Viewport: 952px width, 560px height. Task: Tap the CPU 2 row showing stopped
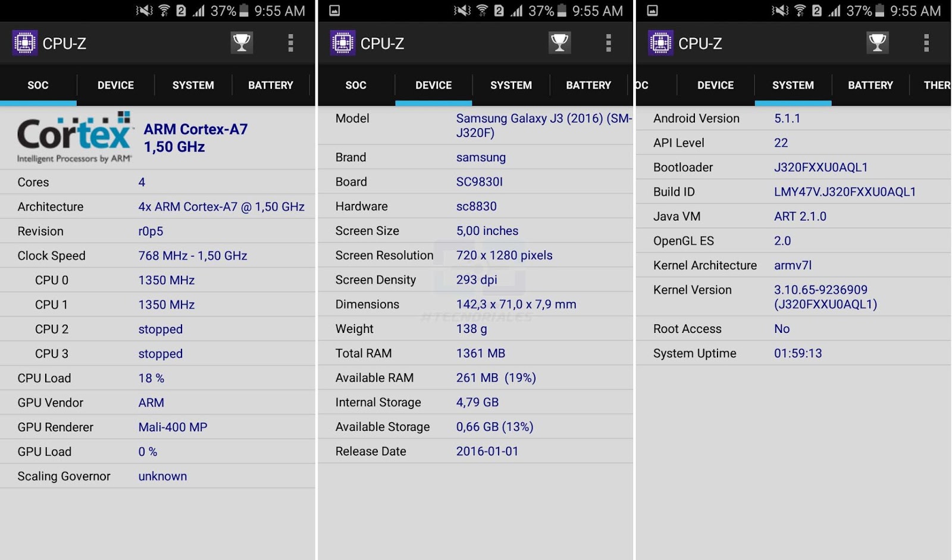(158, 329)
